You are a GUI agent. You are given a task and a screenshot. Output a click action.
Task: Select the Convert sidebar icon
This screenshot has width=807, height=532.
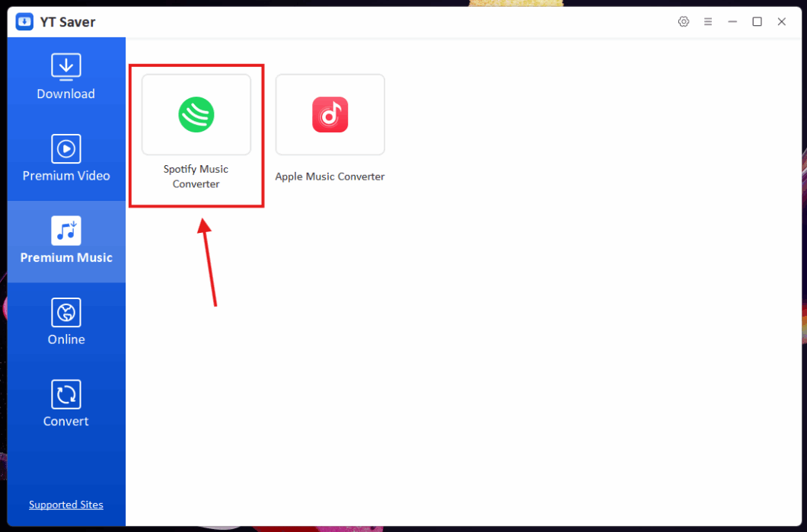coord(65,394)
